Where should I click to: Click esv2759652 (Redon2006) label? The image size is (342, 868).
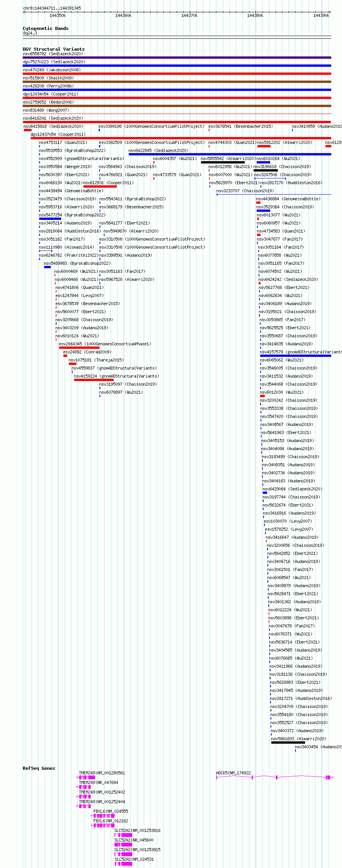48,102
